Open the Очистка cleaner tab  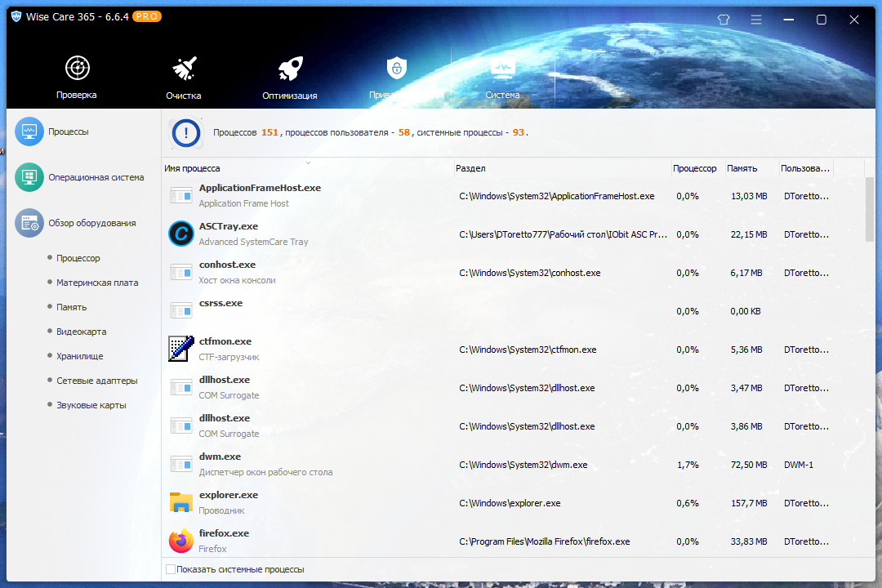click(x=184, y=78)
